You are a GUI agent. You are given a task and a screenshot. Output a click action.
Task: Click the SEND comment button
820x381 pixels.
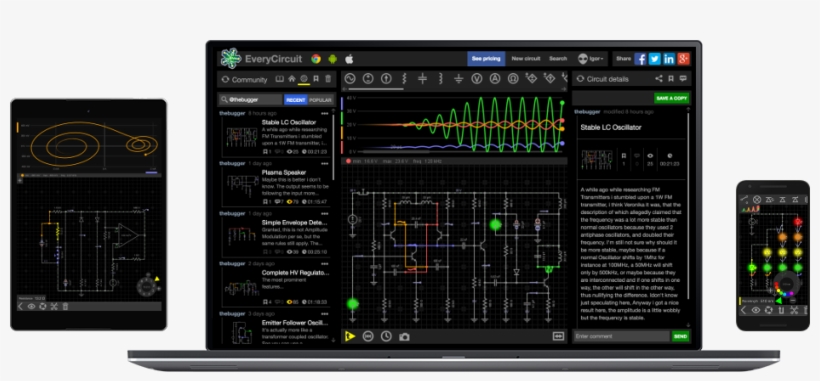point(680,337)
